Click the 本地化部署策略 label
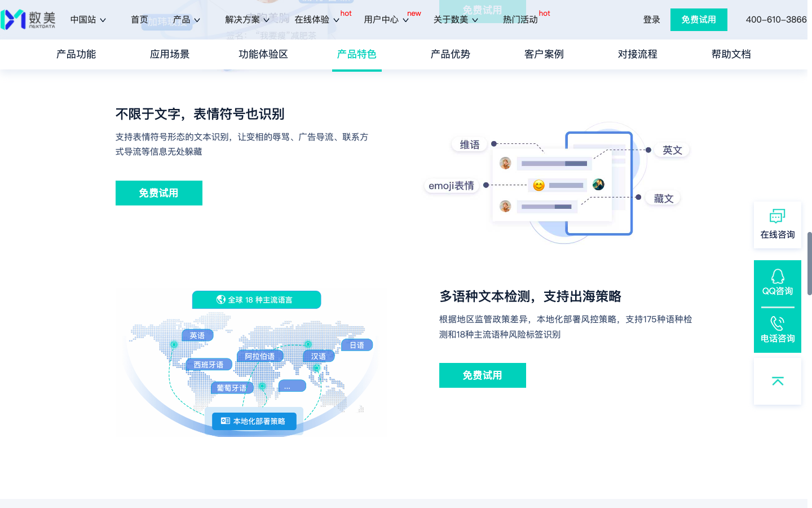 pyautogui.click(x=259, y=421)
